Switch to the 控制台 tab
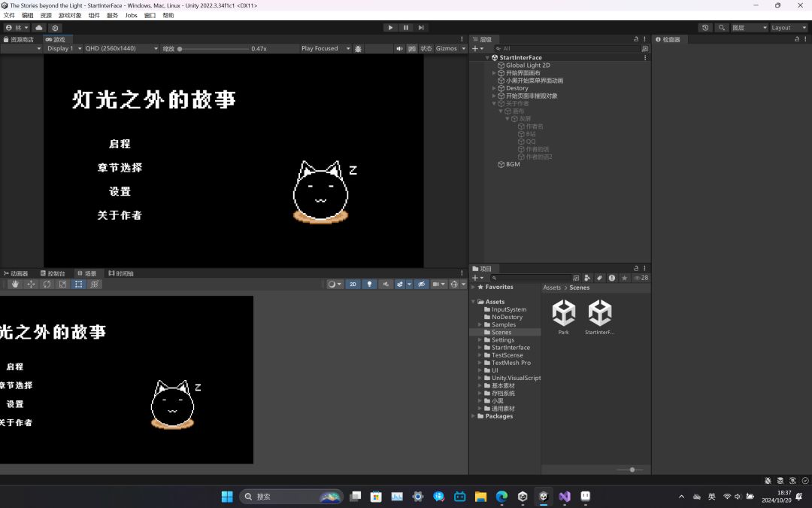 [53, 273]
